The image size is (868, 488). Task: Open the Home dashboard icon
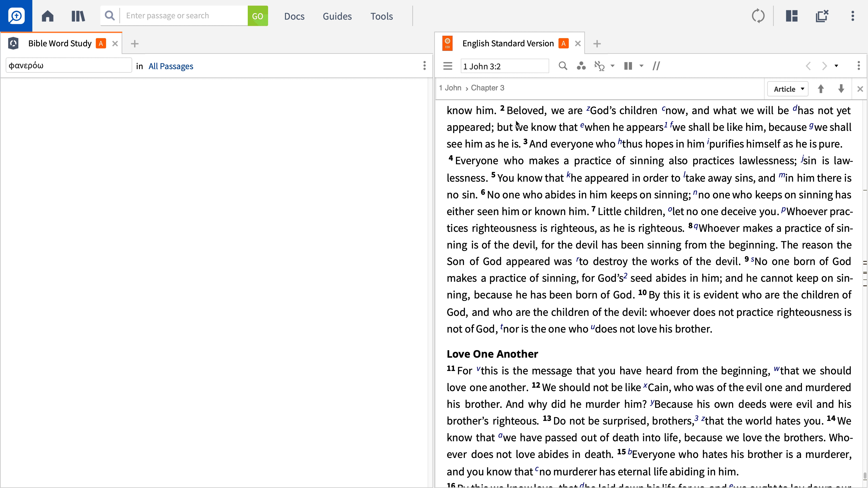click(x=47, y=16)
